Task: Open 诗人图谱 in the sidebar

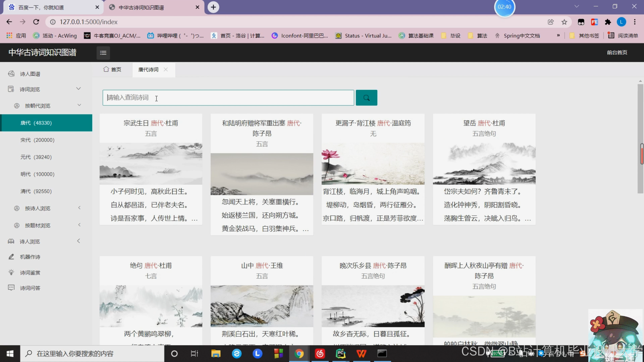Action: tap(30, 74)
